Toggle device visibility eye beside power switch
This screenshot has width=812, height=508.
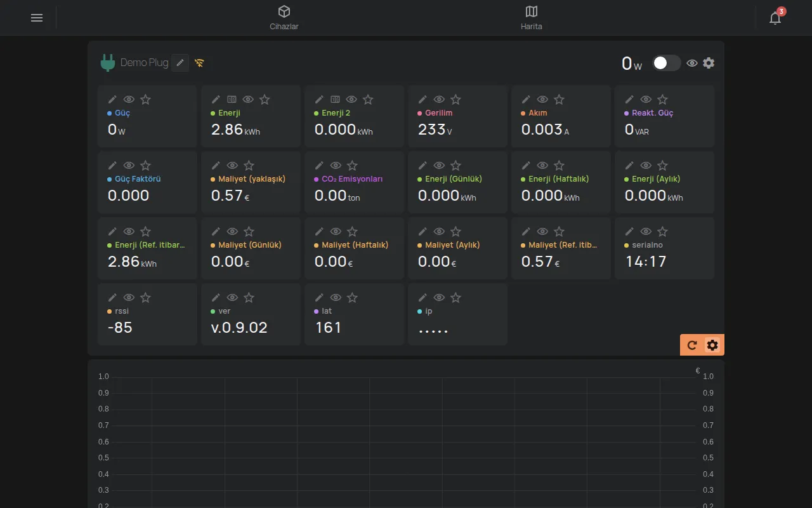[x=692, y=63]
